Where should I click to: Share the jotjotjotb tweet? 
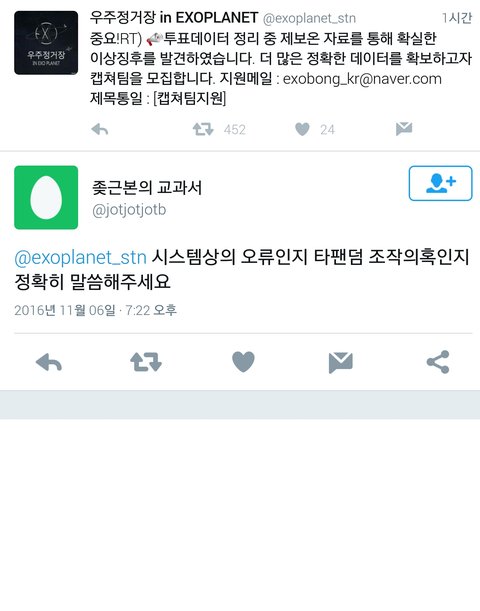[x=438, y=362]
